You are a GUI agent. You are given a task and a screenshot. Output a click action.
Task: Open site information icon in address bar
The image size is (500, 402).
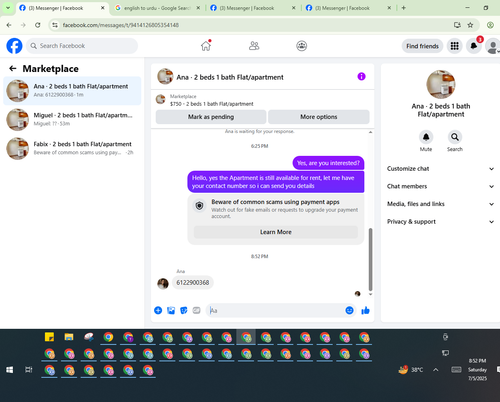(x=55, y=25)
